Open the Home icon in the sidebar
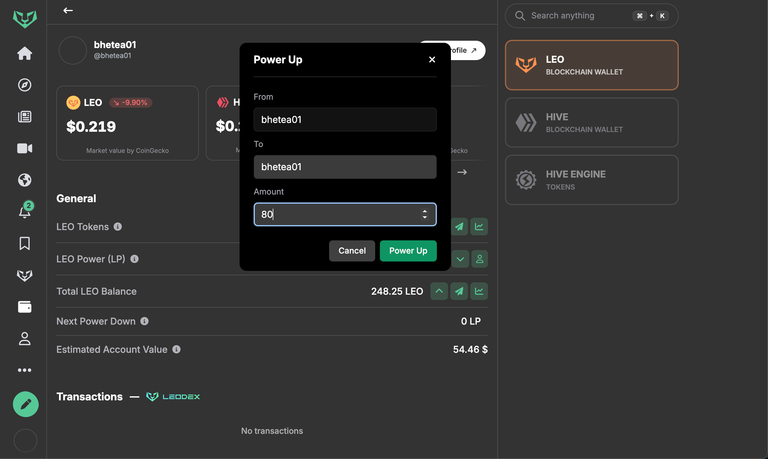Image resolution: width=768 pixels, height=459 pixels. 24,53
